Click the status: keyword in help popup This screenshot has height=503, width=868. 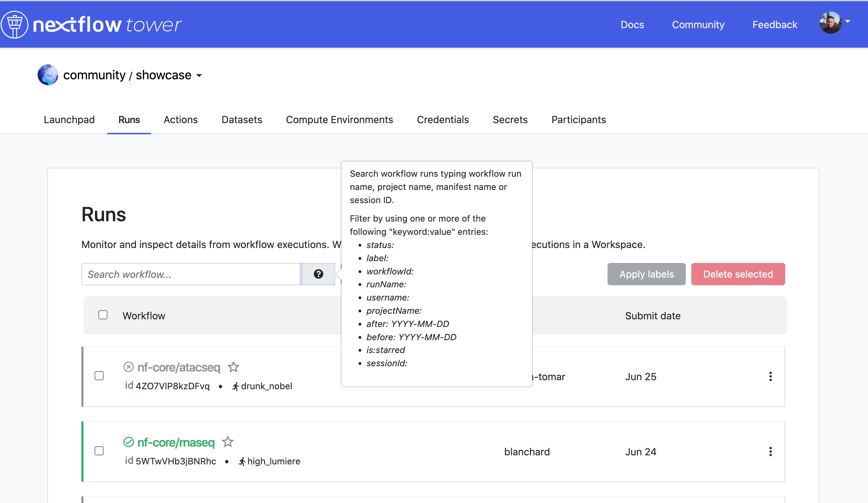(380, 245)
